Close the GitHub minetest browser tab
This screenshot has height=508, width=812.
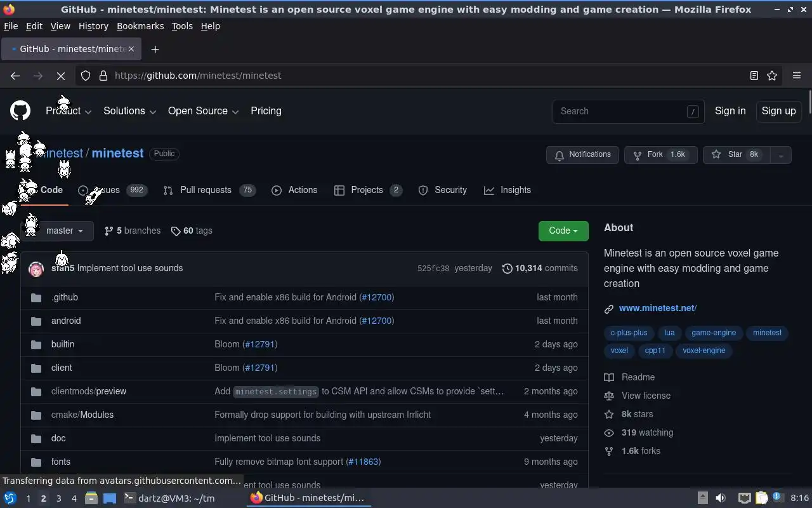click(x=131, y=49)
